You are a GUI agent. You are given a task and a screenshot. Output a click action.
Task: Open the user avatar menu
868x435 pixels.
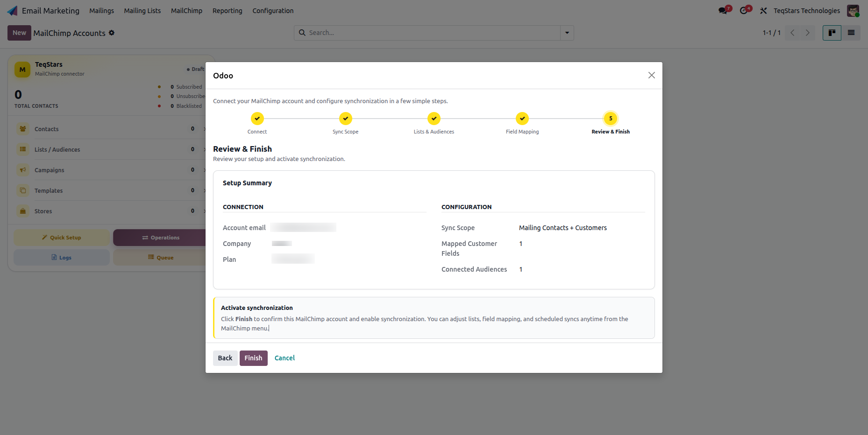(853, 11)
